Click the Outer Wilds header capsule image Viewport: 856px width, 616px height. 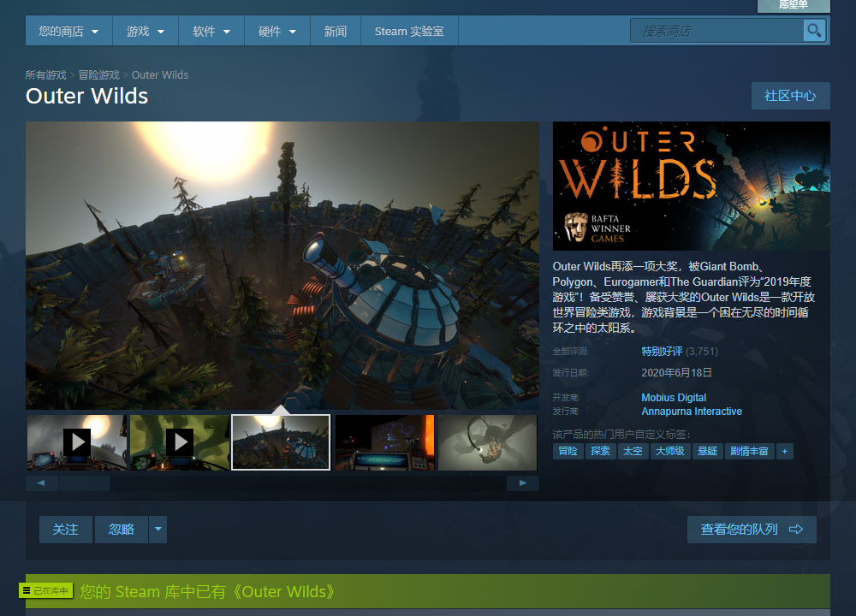(691, 186)
